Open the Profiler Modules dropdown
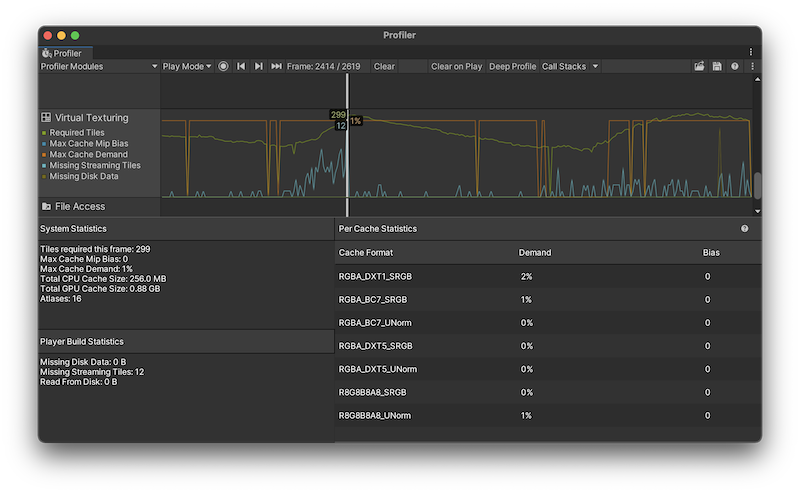Image resolution: width=800 pixels, height=493 pixels. pyautogui.click(x=99, y=67)
